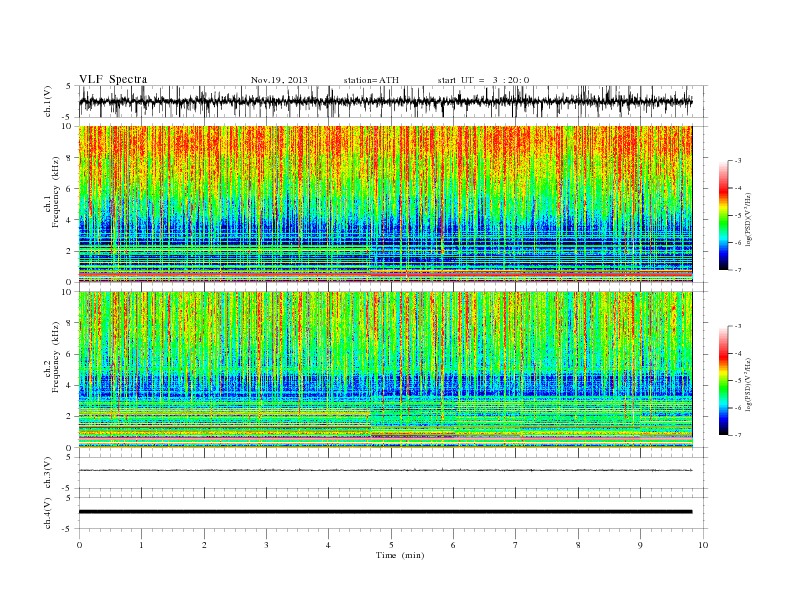Image resolution: width=792 pixels, height=612 pixels.
Task: Click the "8" kHz tick of ch.1 spectrogram
Action: tap(69, 158)
